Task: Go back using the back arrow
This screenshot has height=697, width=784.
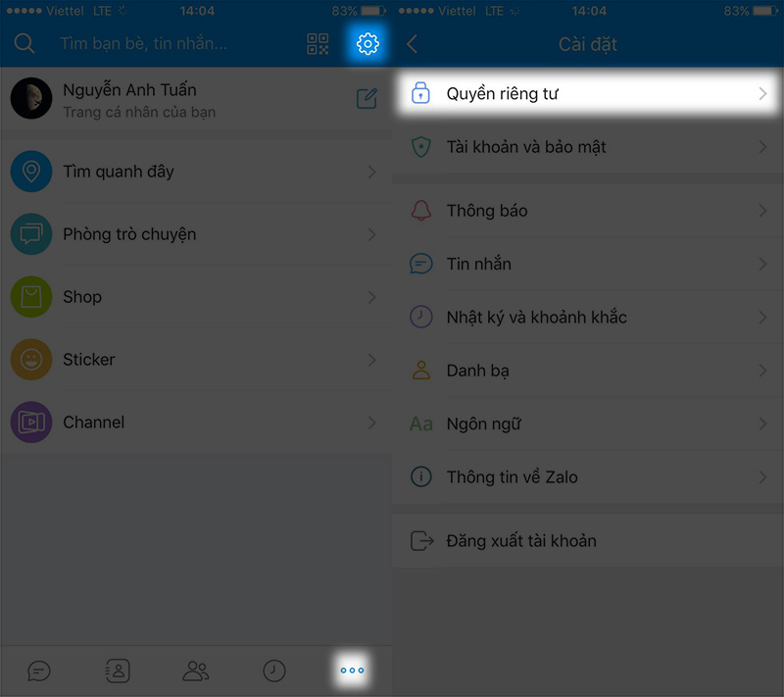Action: (413, 44)
